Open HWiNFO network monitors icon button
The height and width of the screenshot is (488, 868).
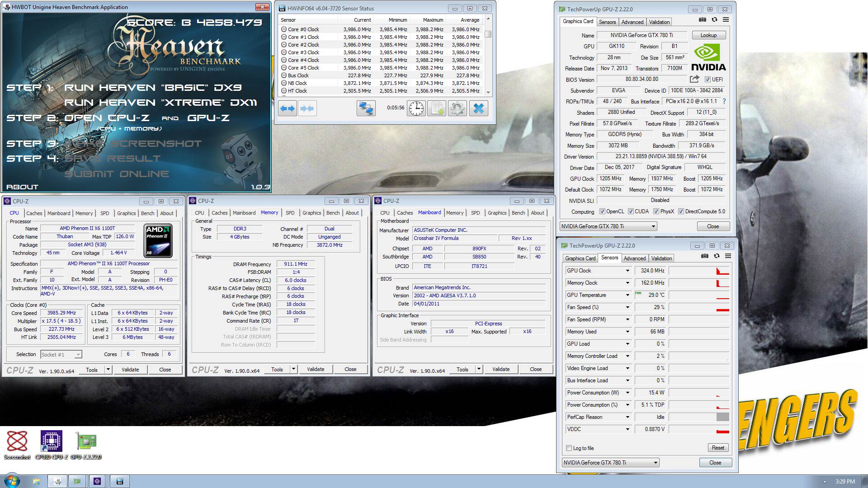(366, 108)
